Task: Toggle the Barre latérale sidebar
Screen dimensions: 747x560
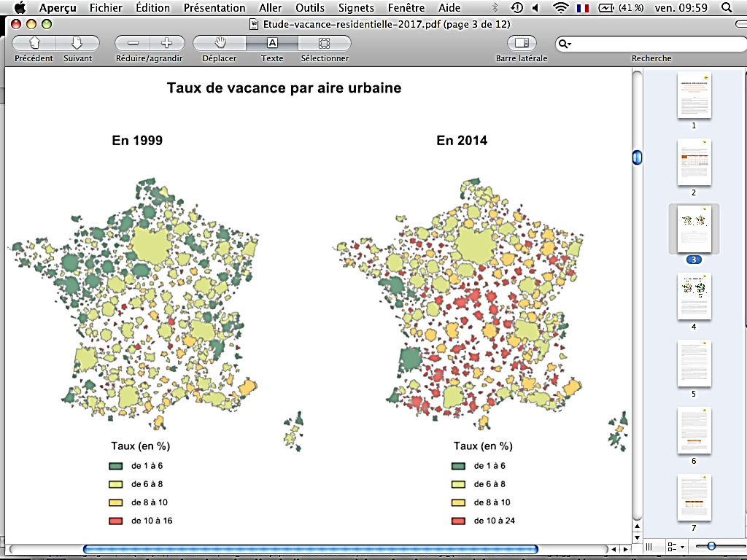Action: click(x=521, y=43)
